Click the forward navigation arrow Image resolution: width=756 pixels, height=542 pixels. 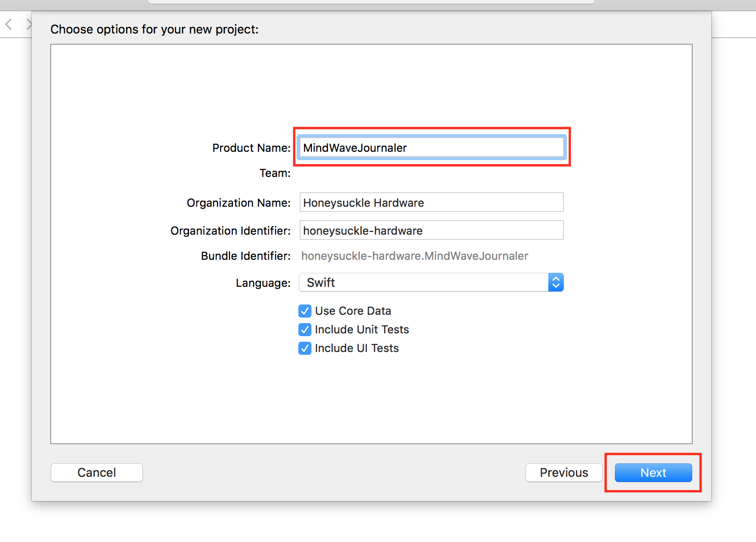29,24
